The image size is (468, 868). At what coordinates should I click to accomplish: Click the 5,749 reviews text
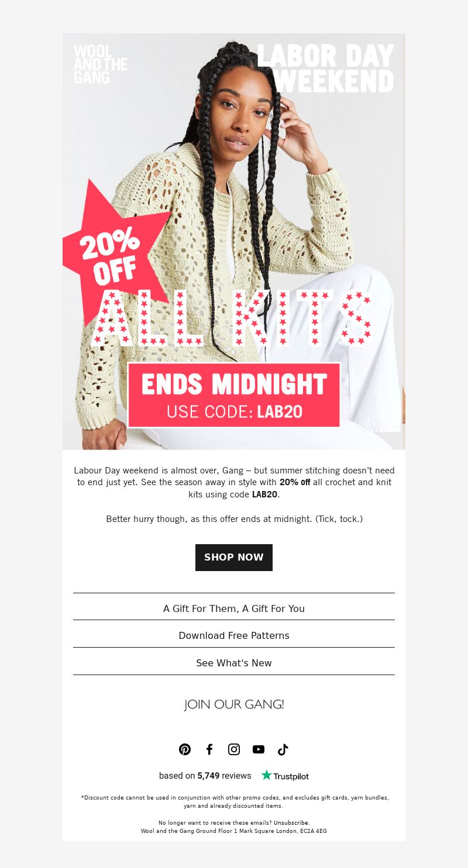click(x=224, y=776)
